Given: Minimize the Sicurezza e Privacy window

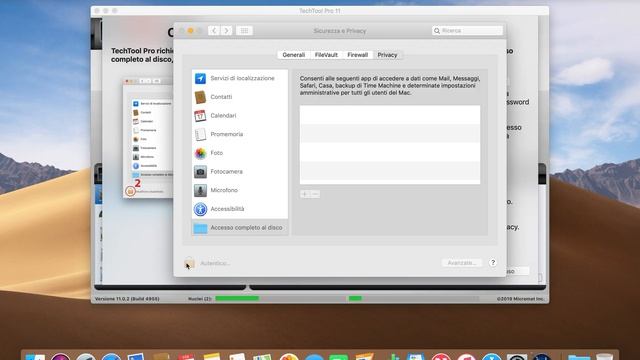Looking at the screenshot, I should (191, 31).
